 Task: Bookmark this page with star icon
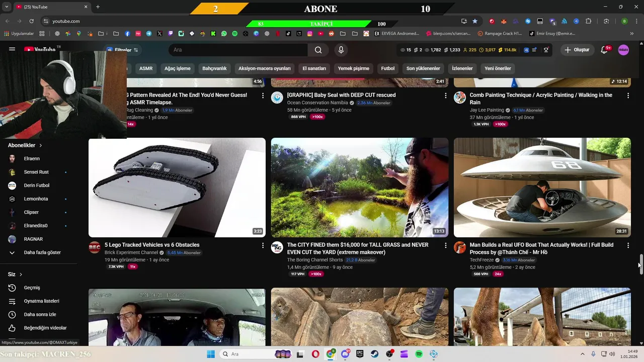475,21
